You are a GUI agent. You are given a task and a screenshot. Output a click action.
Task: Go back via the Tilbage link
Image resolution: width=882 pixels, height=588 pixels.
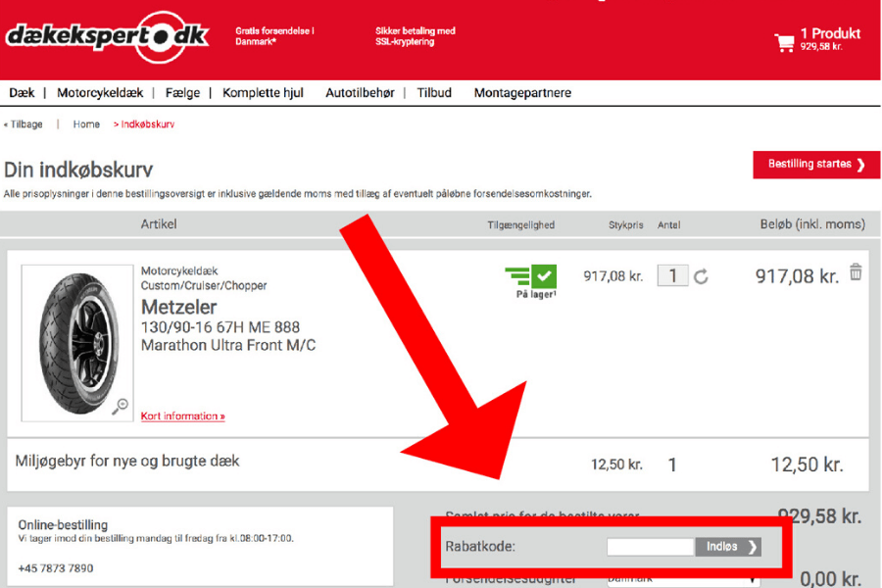click(x=24, y=124)
